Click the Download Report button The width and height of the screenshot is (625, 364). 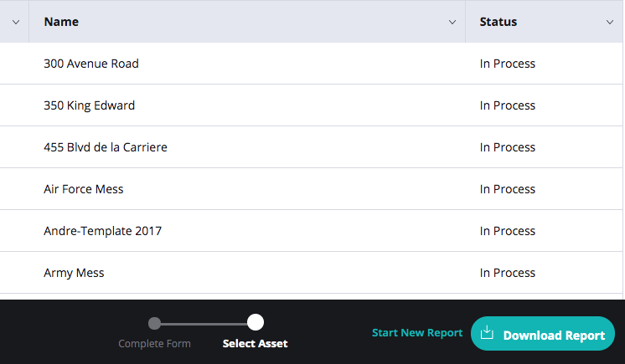(x=543, y=334)
